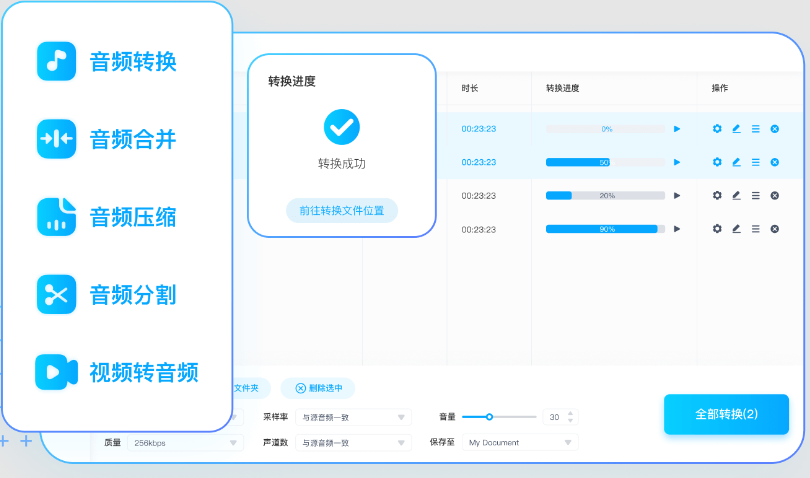Click the 0% conversion progress bar
810x478 pixels.
tap(605, 129)
